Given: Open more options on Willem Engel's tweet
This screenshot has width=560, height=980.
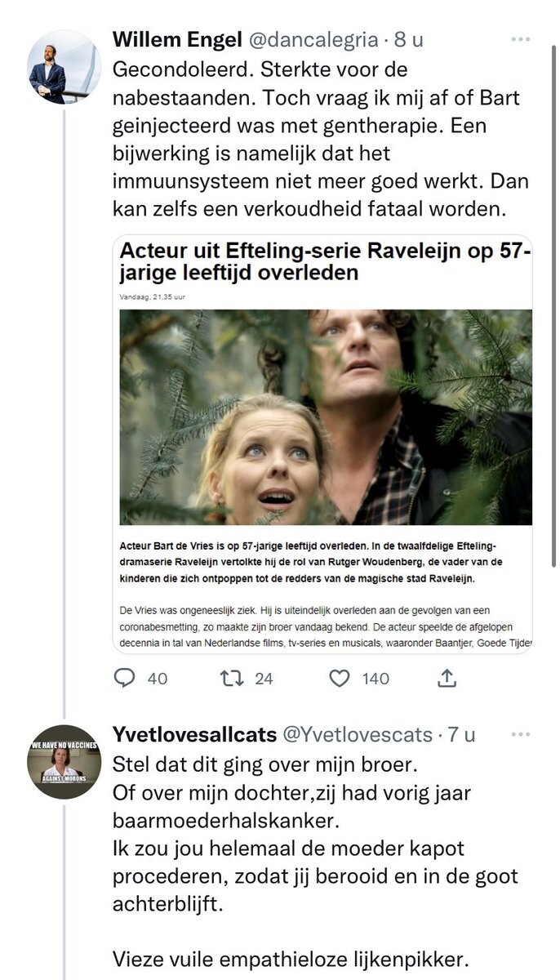Looking at the screenshot, I should point(520,39).
